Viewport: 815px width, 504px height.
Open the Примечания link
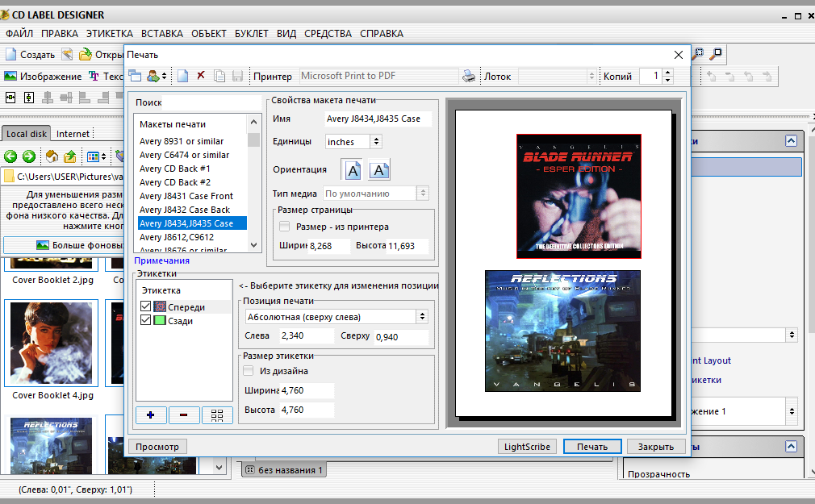point(161,260)
